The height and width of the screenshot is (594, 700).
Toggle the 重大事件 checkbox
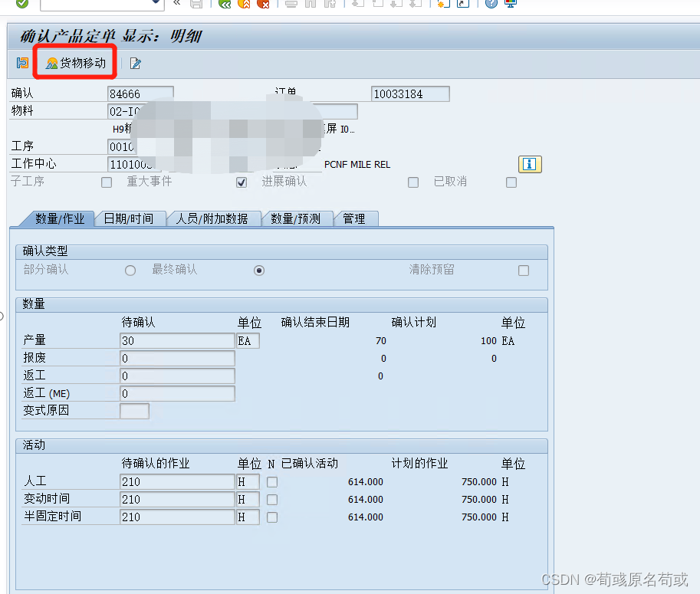pyautogui.click(x=242, y=182)
